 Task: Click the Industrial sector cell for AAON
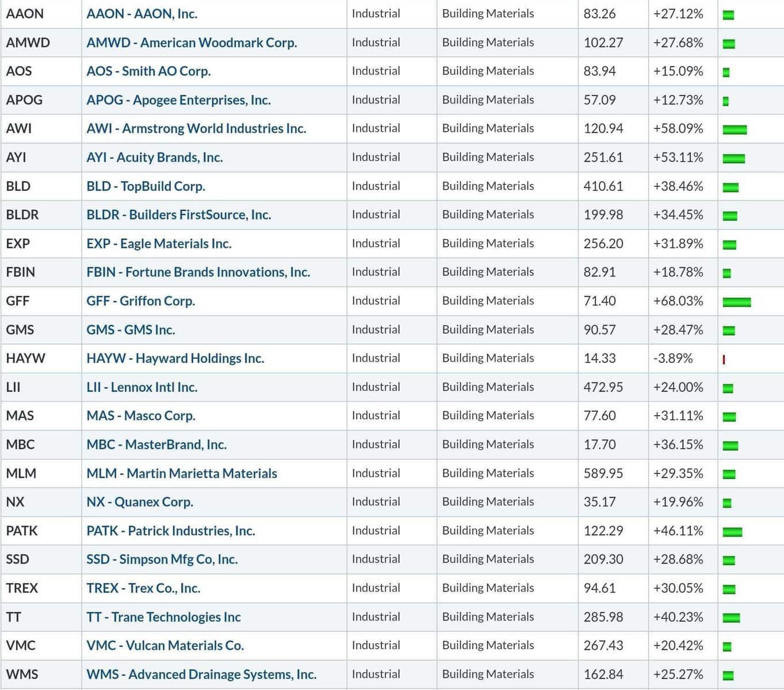click(392, 14)
